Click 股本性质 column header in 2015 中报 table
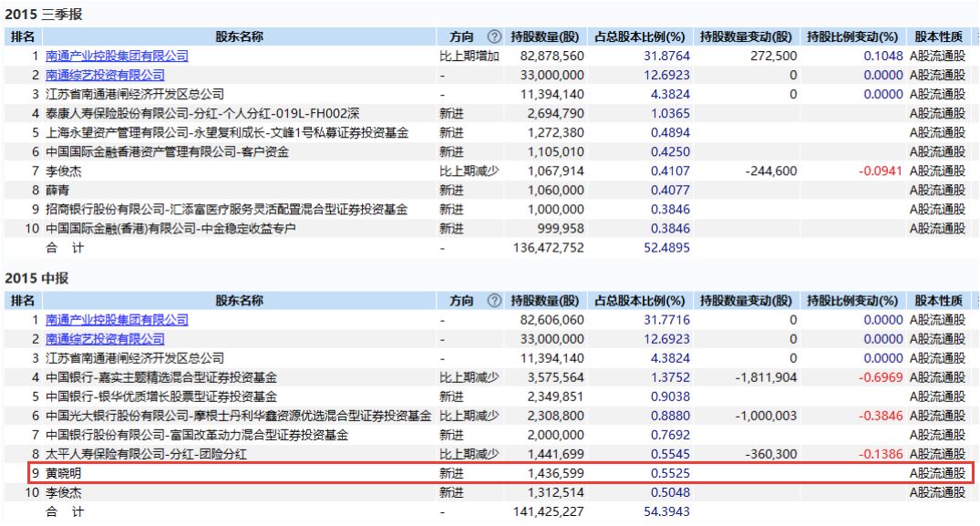This screenshot has height=526, width=980. (x=938, y=301)
